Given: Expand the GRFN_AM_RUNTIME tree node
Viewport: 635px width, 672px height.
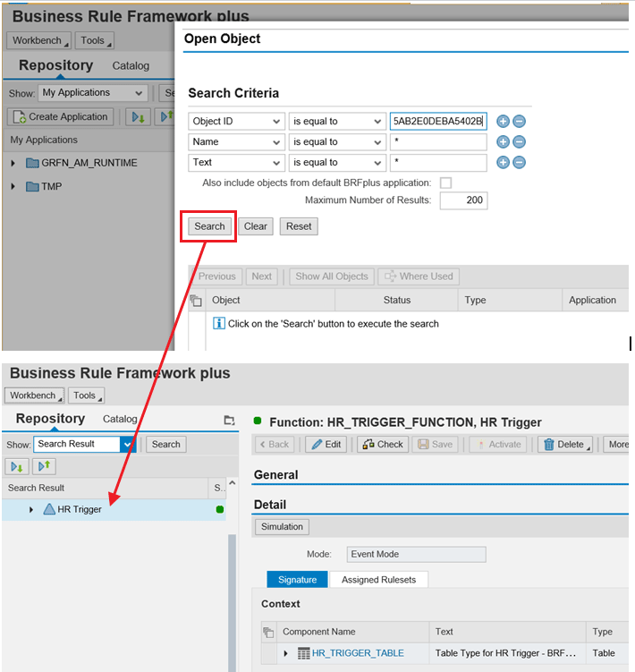Looking at the screenshot, I should pyautogui.click(x=13, y=163).
